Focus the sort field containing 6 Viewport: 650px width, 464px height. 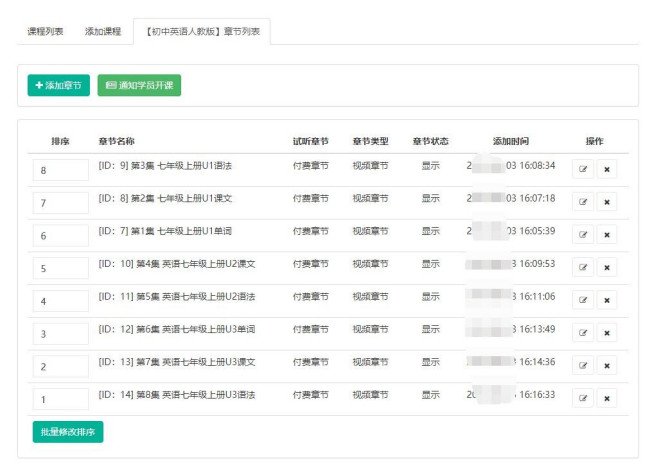[x=61, y=236]
